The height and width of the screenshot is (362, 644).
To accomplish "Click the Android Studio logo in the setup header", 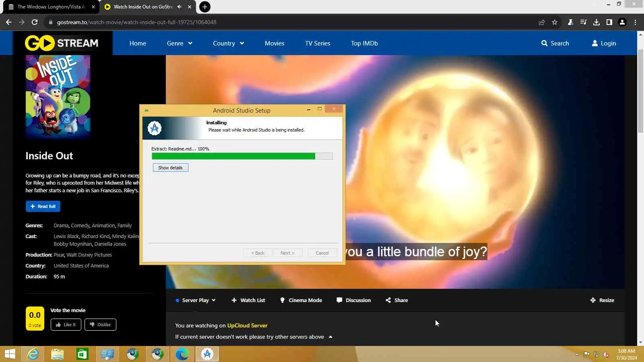I will tap(155, 128).
